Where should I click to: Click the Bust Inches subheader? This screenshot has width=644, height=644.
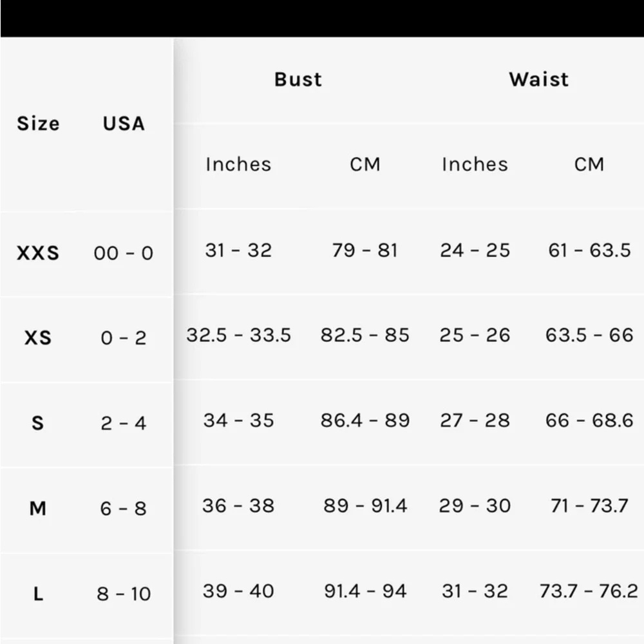pos(239,164)
